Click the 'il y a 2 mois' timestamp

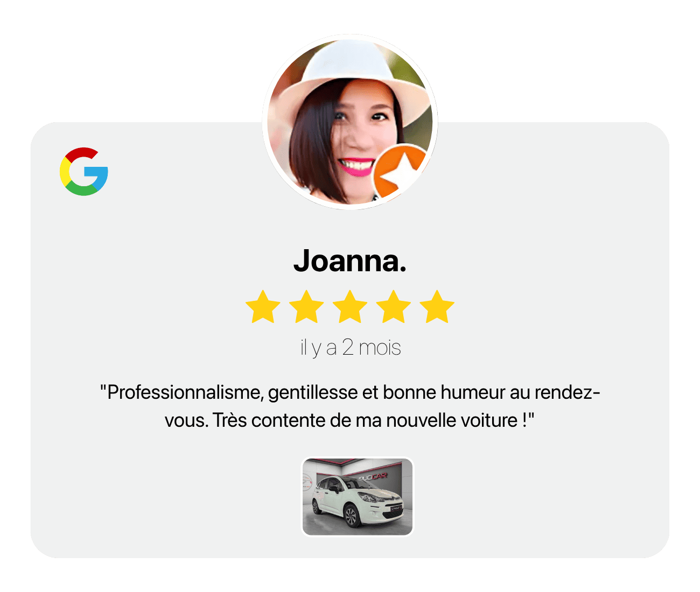click(351, 348)
